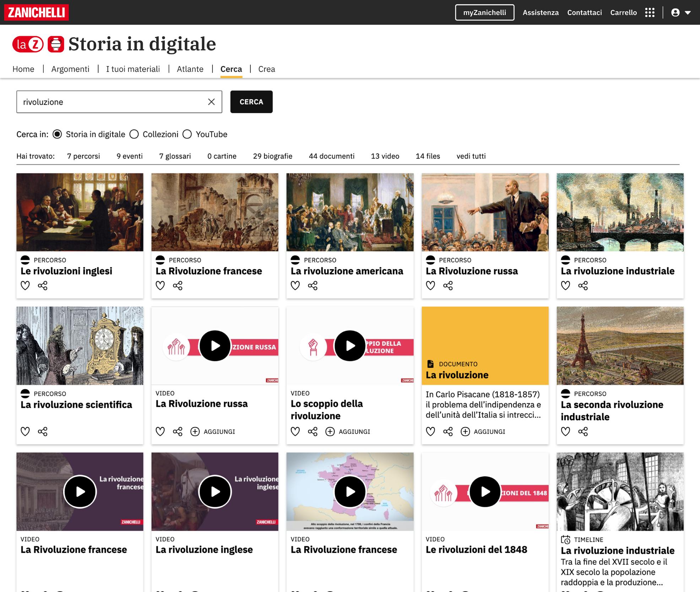Image resolution: width=700 pixels, height=592 pixels.
Task: Click the heart icon on La Rivoluzione russa percorso
Action: pos(430,285)
